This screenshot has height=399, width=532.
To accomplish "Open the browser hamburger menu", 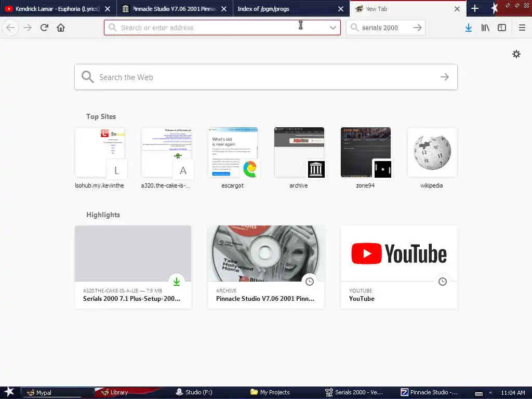I will click(522, 28).
